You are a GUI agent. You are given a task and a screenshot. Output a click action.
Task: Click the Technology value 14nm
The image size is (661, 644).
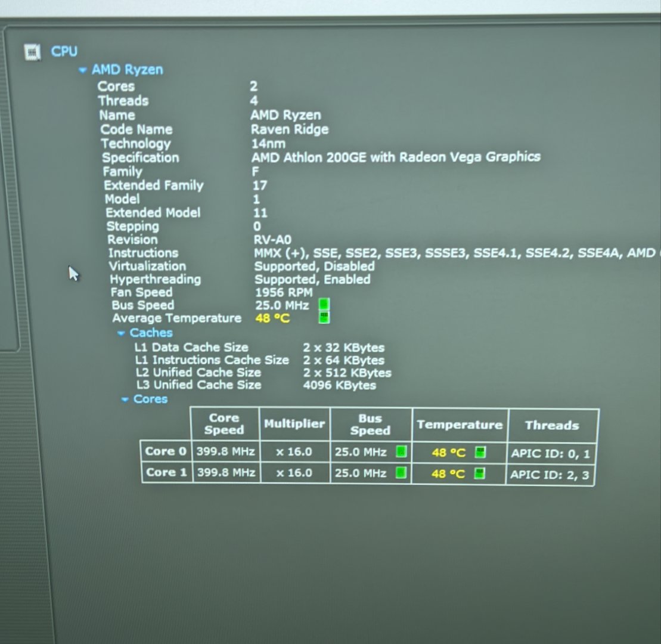coord(268,144)
